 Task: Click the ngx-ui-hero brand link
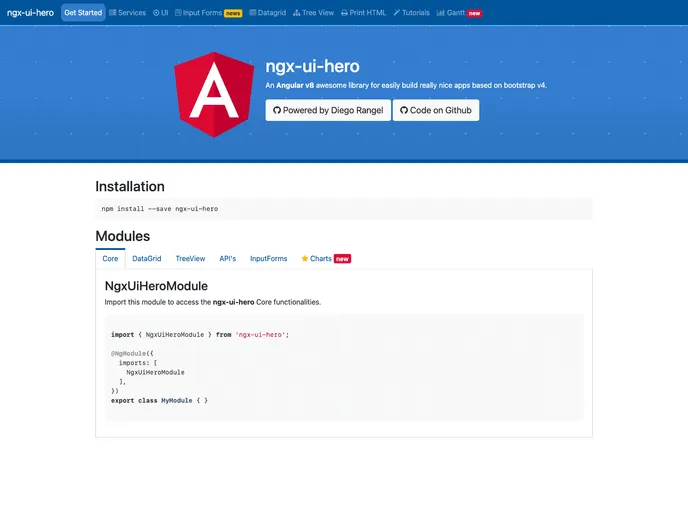pos(30,13)
